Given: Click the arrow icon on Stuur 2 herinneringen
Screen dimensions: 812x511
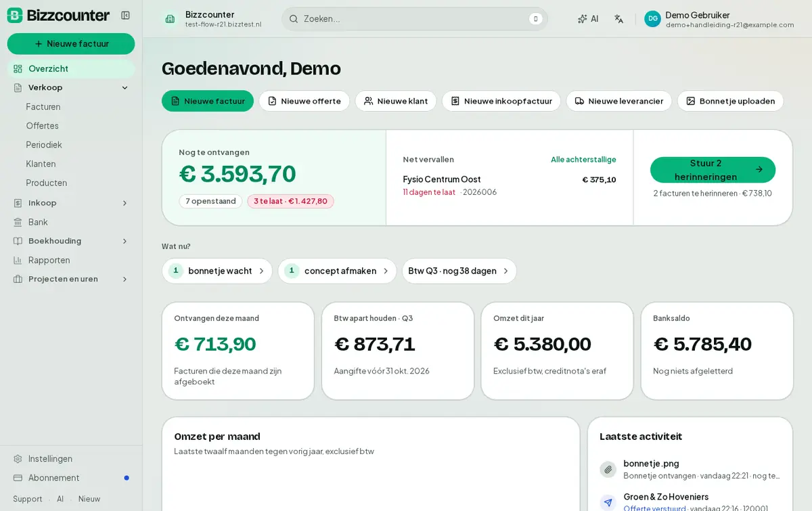Looking at the screenshot, I should (759, 170).
